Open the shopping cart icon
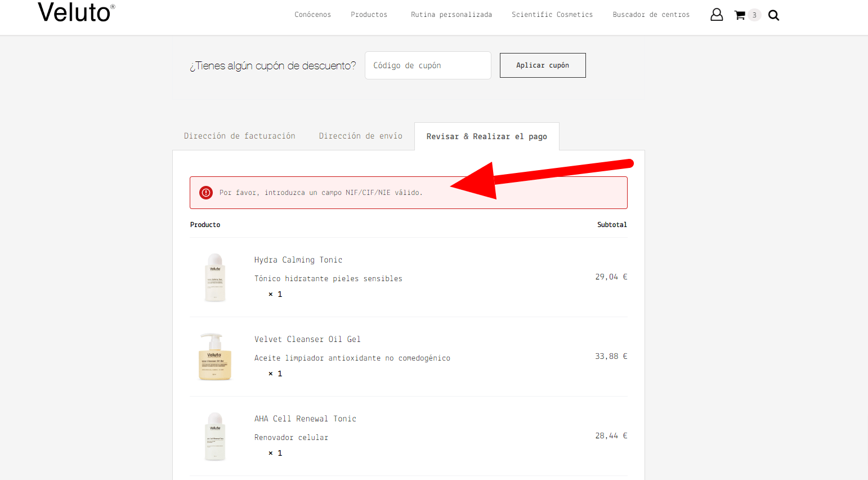Screen dimensions: 868x480 pyautogui.click(x=740, y=15)
